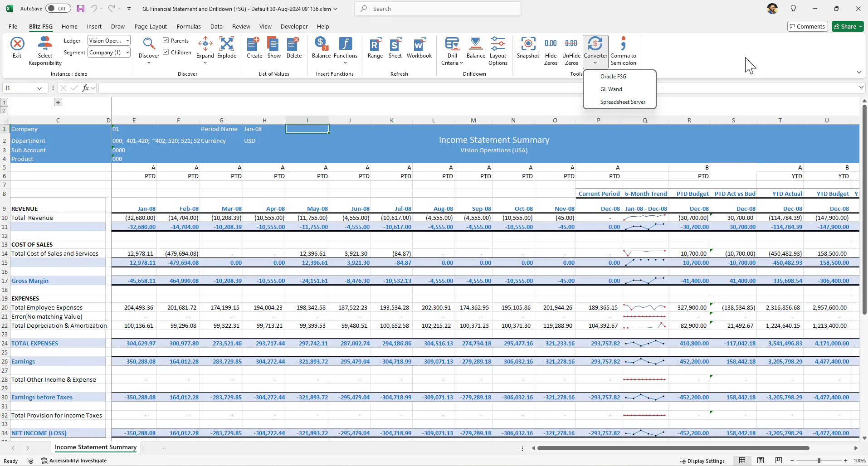Open the Formulas ribbon tab
868x466 pixels.
[x=189, y=27]
